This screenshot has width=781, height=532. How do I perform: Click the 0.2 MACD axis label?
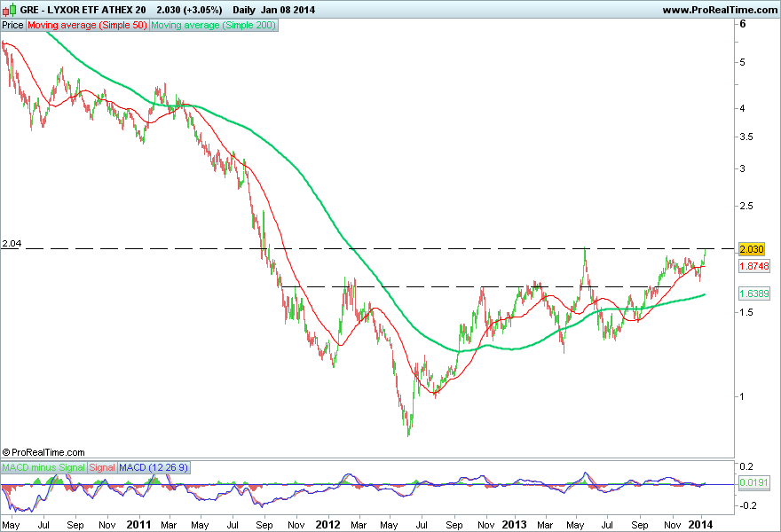coord(746,466)
